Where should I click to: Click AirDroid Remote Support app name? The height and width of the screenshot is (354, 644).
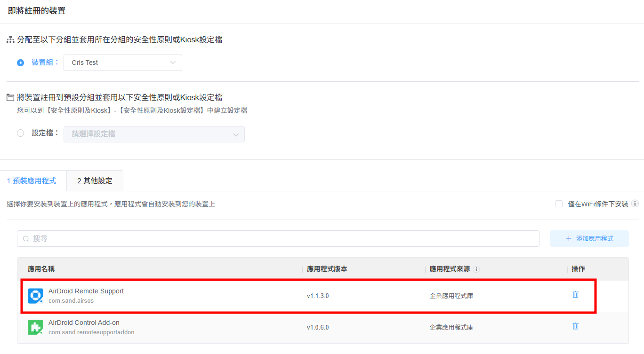coord(86,291)
